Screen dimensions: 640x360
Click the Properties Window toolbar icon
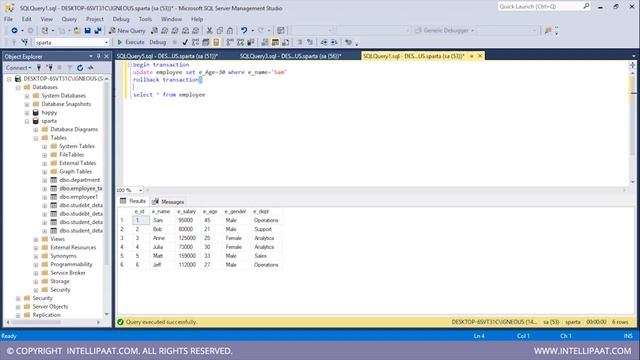(x=281, y=31)
